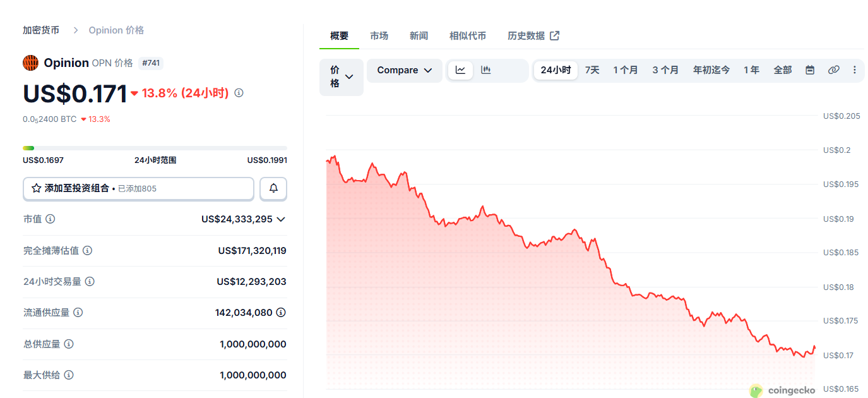The height and width of the screenshot is (398, 868).
Task: Show the 流通供应量 label info icon
Action: [x=78, y=313]
